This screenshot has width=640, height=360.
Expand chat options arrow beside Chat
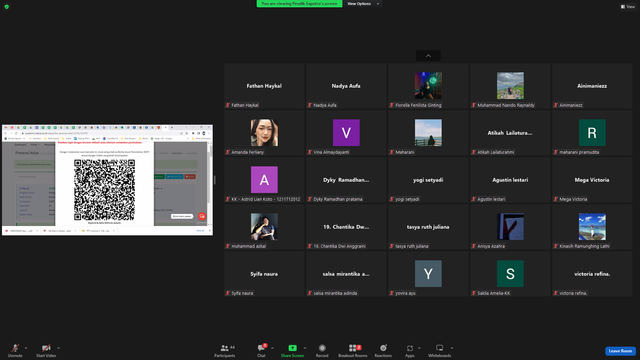(x=272, y=348)
